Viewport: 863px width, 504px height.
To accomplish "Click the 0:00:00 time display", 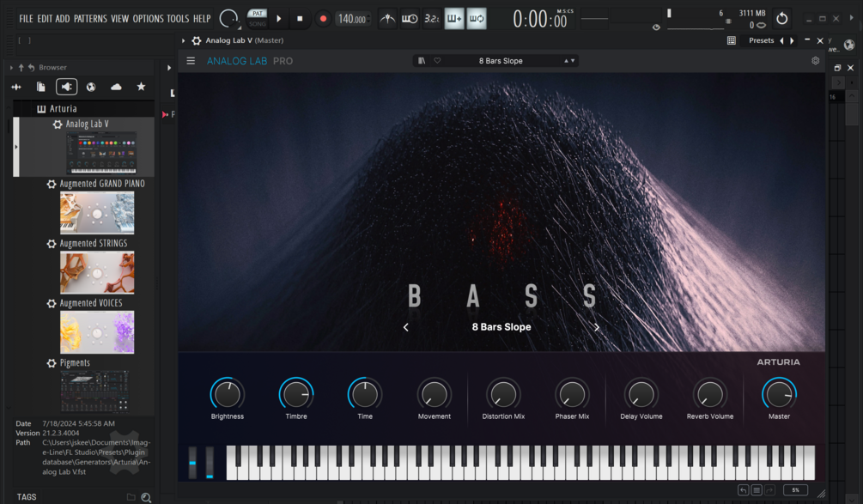I will (540, 20).
